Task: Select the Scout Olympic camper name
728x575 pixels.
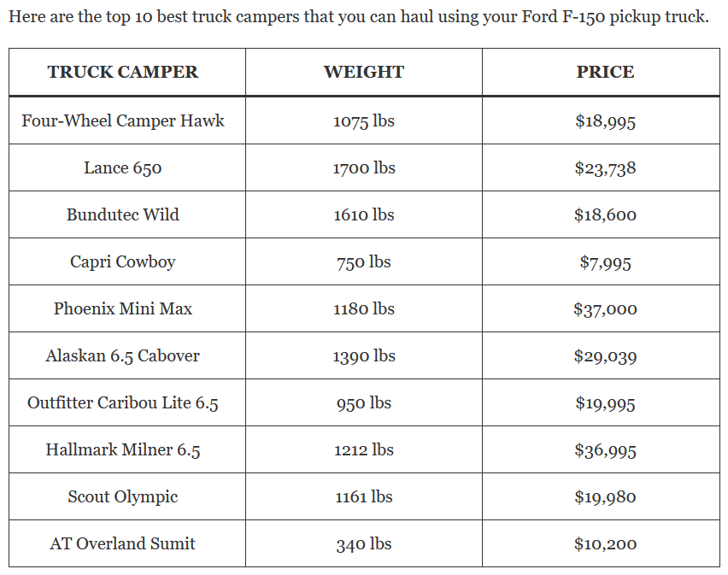Action: tap(123, 497)
